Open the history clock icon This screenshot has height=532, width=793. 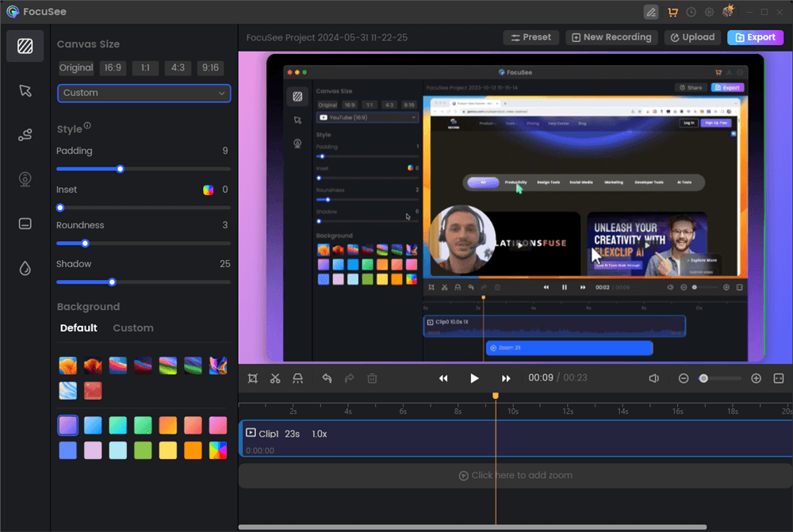691,12
